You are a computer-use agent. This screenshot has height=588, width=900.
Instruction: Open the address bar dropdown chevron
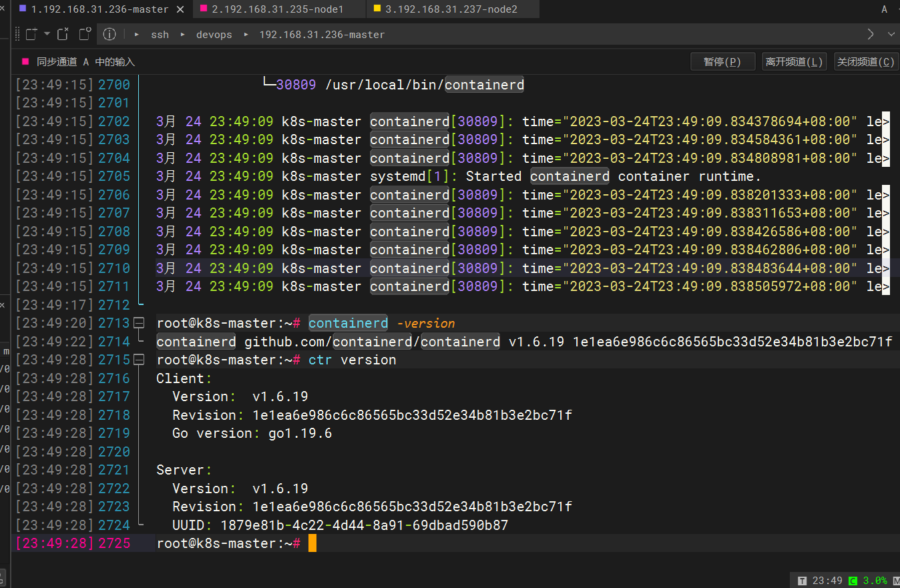click(x=891, y=34)
